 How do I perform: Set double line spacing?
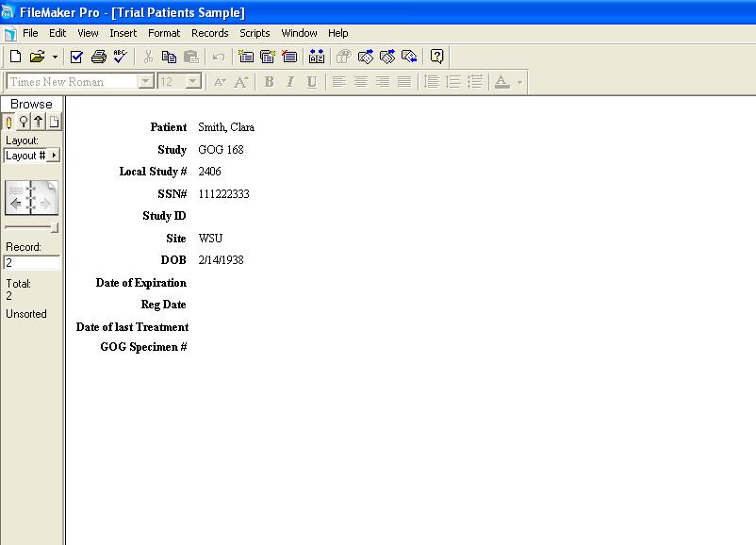coord(475,82)
